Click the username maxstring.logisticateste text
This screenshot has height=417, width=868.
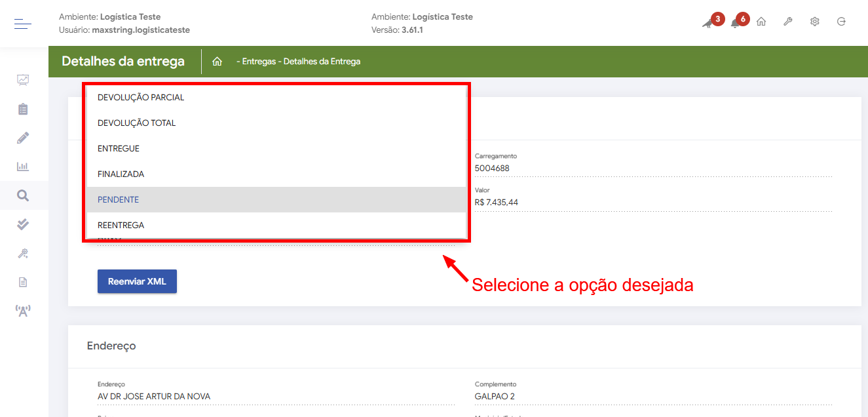[x=141, y=30]
